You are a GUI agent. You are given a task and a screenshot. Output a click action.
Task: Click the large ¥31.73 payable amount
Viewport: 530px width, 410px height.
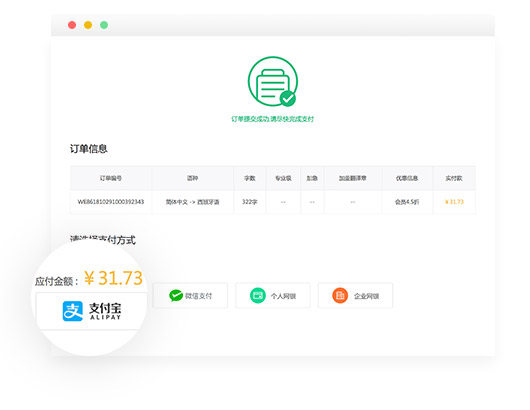tap(113, 278)
